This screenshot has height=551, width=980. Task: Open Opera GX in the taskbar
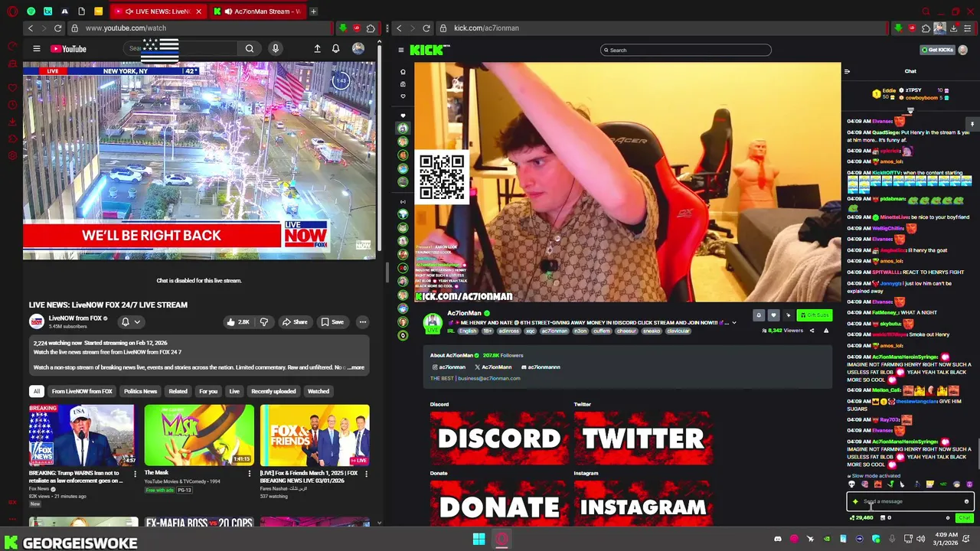point(501,540)
